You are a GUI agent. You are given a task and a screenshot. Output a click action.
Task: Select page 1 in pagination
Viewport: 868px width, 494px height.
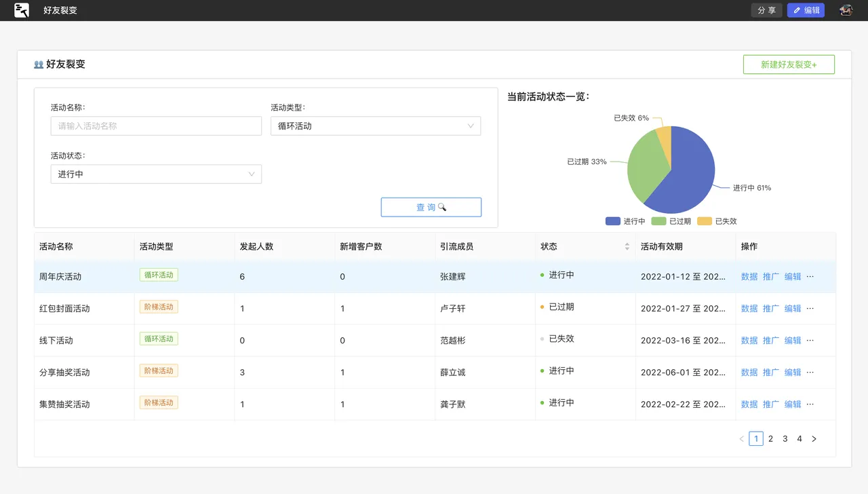[756, 439]
